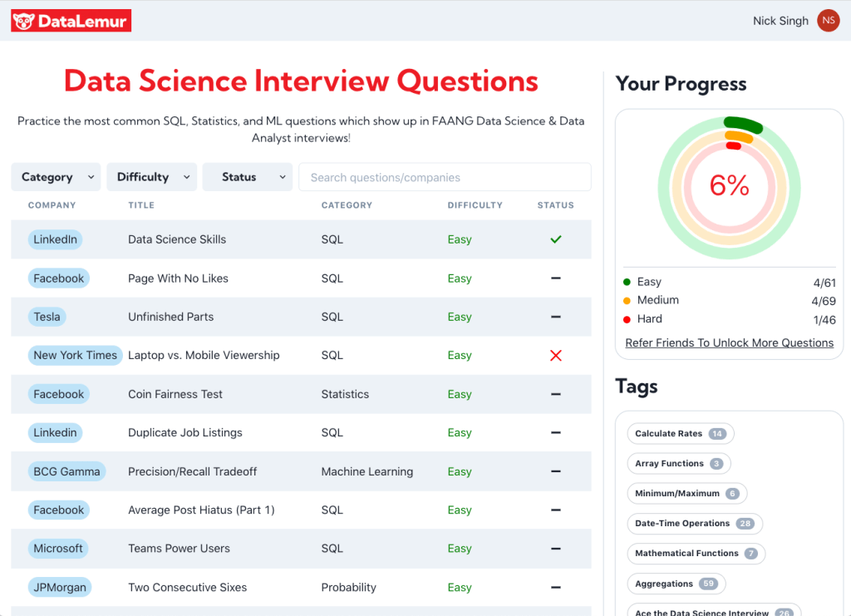
Task: Click the Facebook badge for Average Post Hiatus
Action: 59,510
